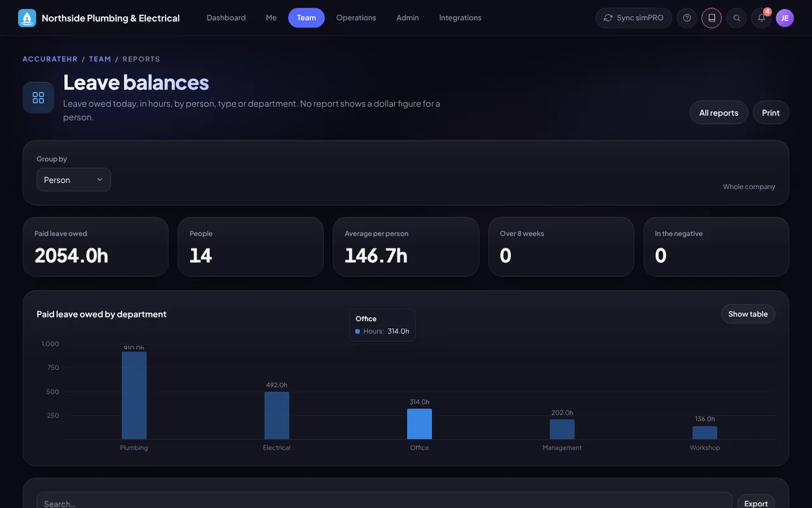Click Show table button
This screenshot has width=812, height=508.
(x=748, y=314)
